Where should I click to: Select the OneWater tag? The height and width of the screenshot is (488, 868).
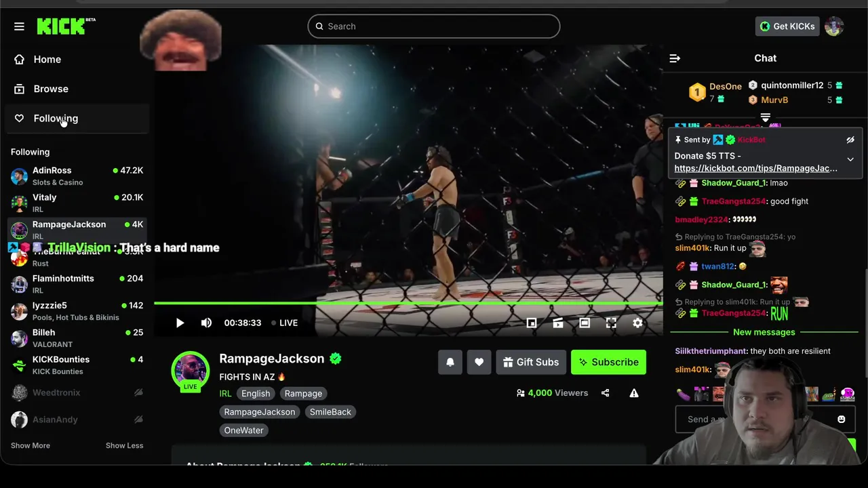[243, 430]
